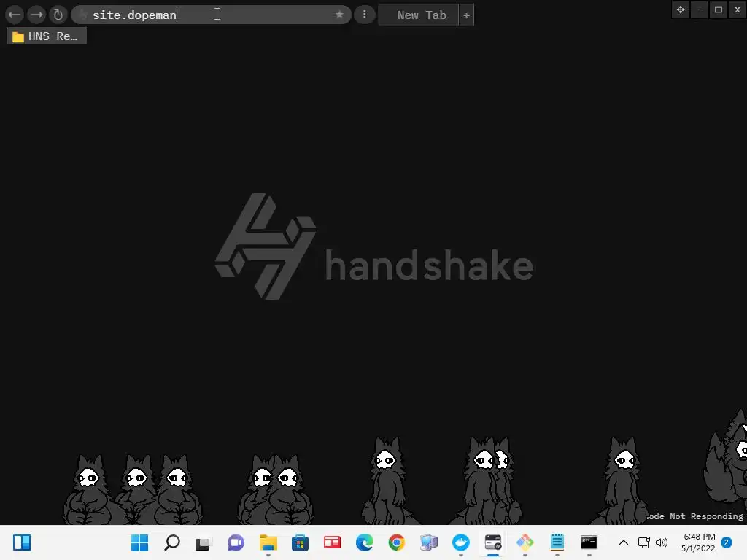Image resolution: width=747 pixels, height=560 pixels.
Task: Select the active browser app icon in taskbar
Action: 493,542
